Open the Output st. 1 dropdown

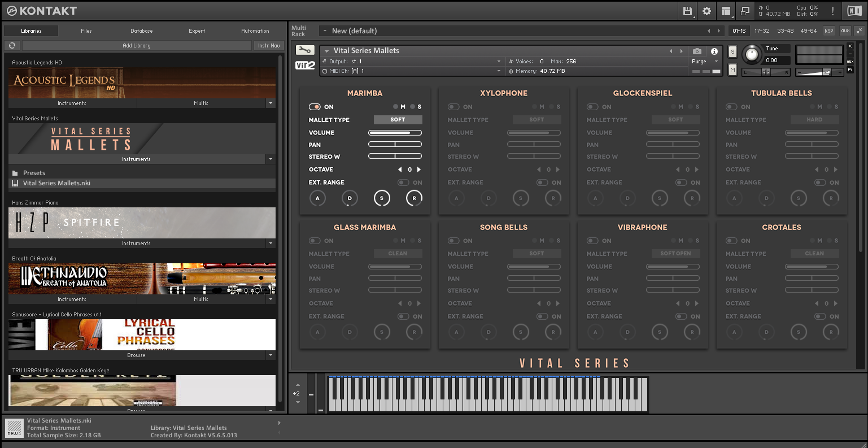411,62
